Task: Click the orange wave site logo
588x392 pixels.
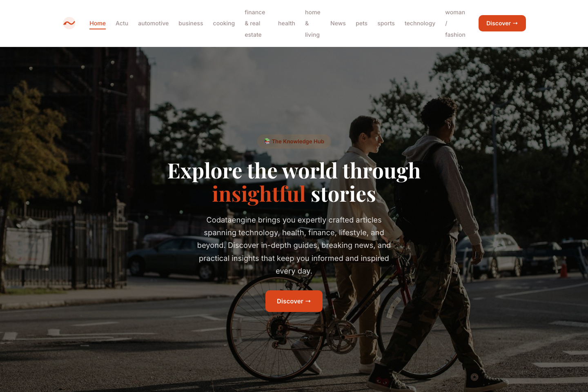Action: (69, 23)
